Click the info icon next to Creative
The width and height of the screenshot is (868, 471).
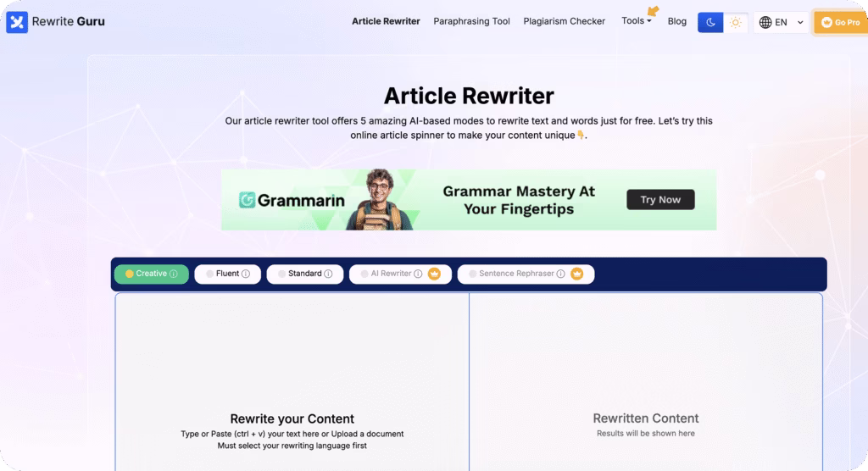click(x=174, y=274)
